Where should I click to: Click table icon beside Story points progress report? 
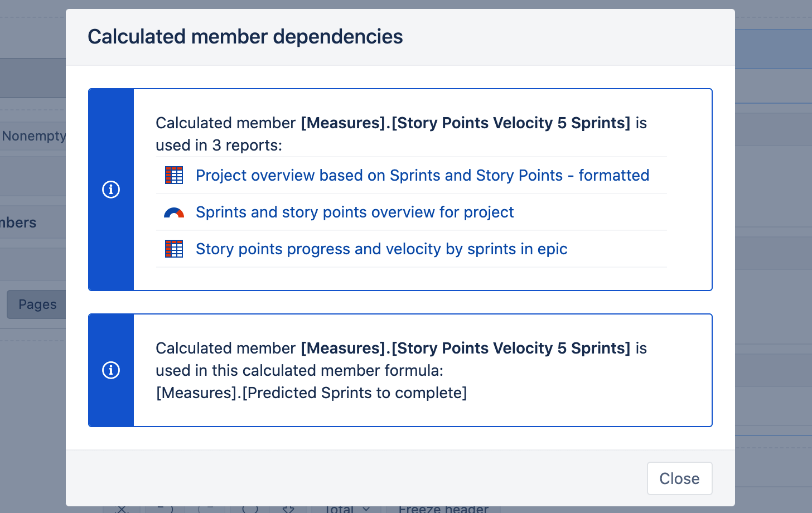point(174,249)
